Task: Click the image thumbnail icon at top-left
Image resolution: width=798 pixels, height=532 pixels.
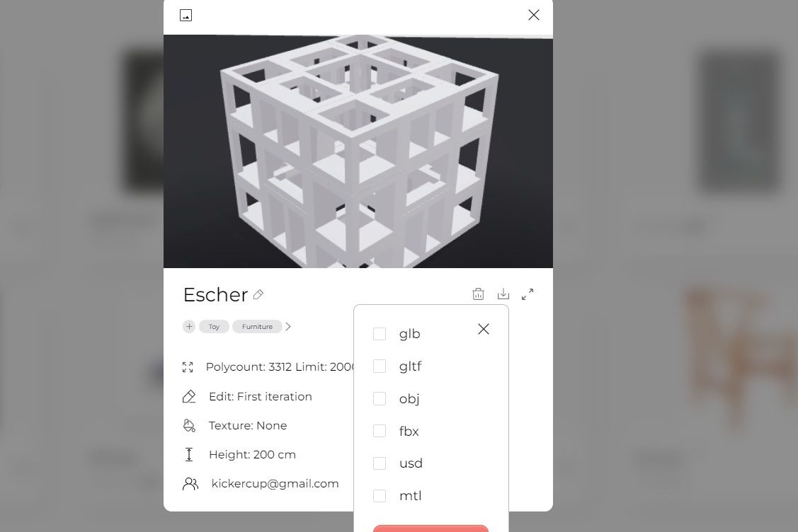Action: (x=186, y=16)
